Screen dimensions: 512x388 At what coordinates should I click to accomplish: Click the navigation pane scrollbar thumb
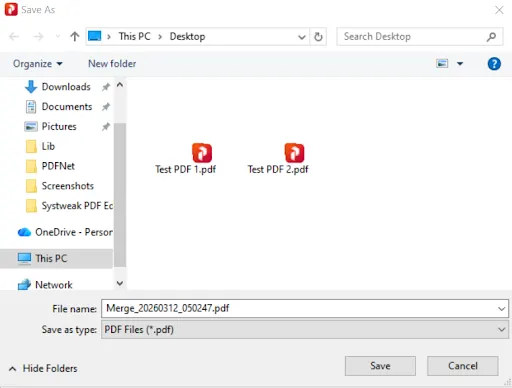click(x=120, y=195)
